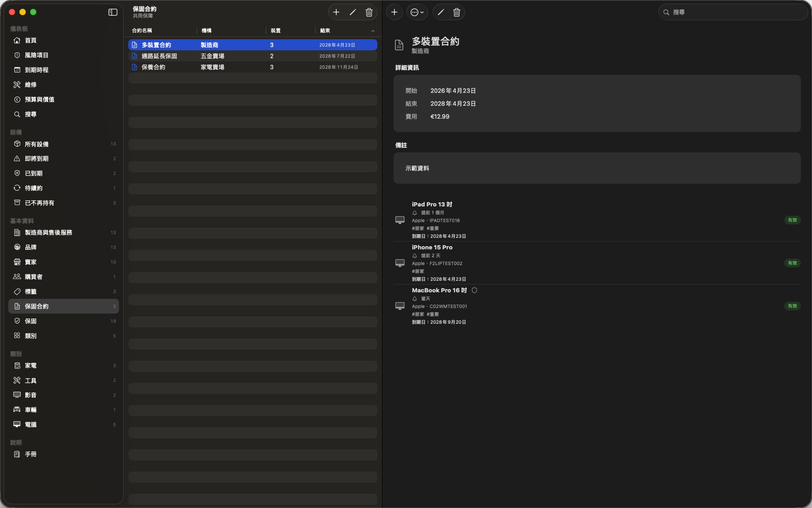Viewport: 812px width, 508px height.
Task: Open 標籤 in the sidebar
Action: pyautogui.click(x=64, y=292)
